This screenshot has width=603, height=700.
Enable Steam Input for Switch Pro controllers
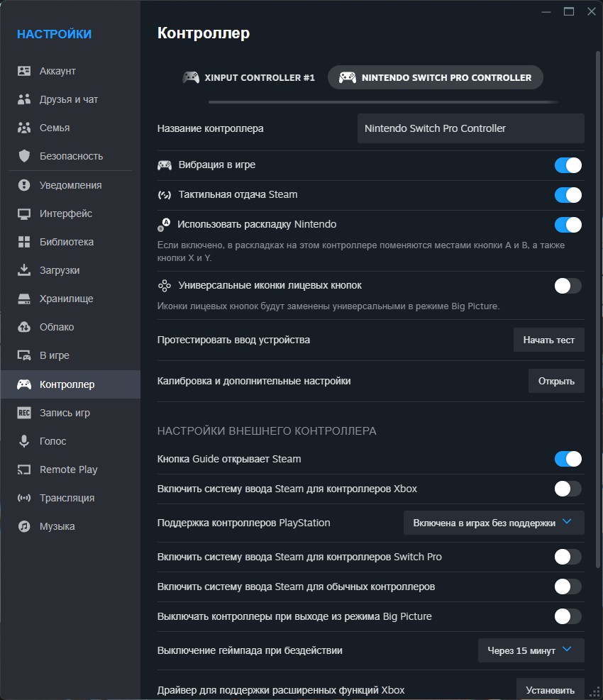568,557
